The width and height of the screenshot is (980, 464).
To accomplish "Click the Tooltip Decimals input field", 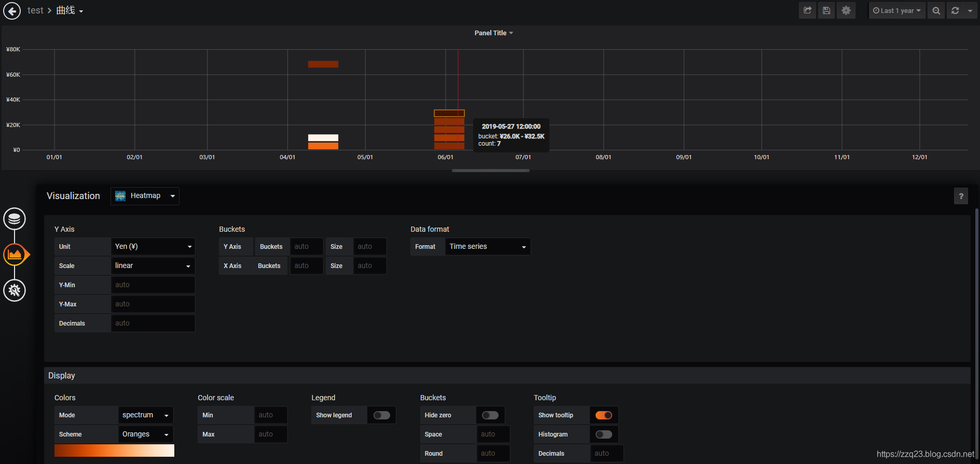I will coord(607,454).
